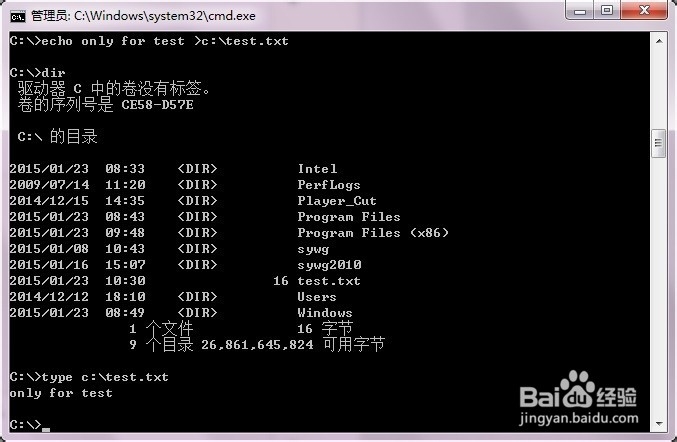Viewport: 677px width, 442px height.
Task: Click the window title bar text
Action: click(x=143, y=16)
